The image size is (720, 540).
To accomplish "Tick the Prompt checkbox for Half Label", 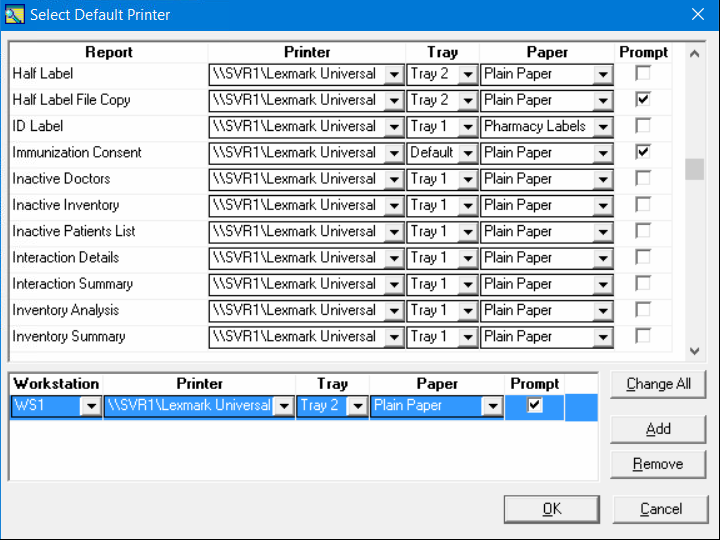I will (x=643, y=73).
